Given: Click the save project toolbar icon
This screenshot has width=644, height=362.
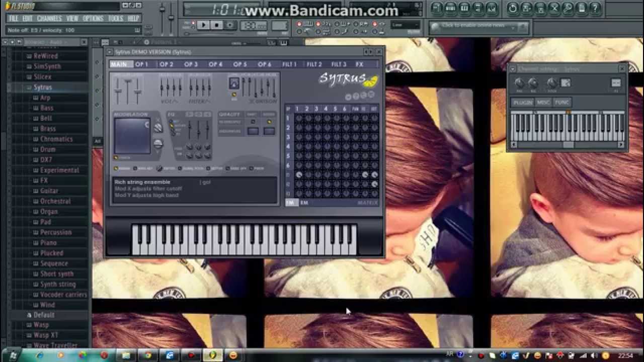Looking at the screenshot, I should (526, 8).
